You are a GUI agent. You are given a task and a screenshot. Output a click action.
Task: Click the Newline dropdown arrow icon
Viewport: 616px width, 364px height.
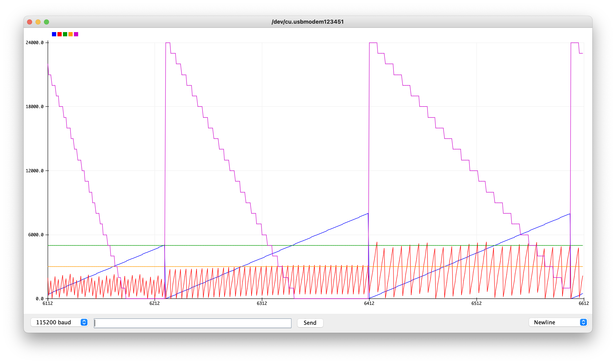tap(583, 322)
